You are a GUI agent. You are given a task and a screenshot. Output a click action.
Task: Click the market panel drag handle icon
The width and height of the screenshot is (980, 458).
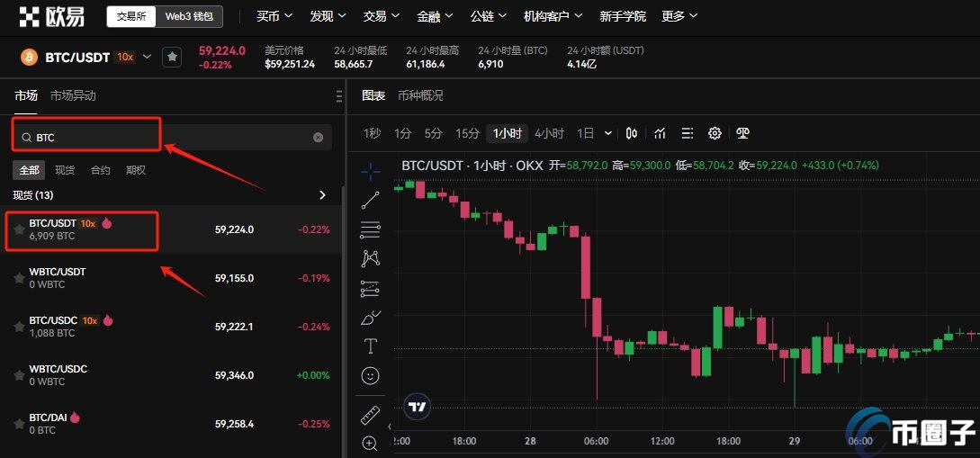338,96
